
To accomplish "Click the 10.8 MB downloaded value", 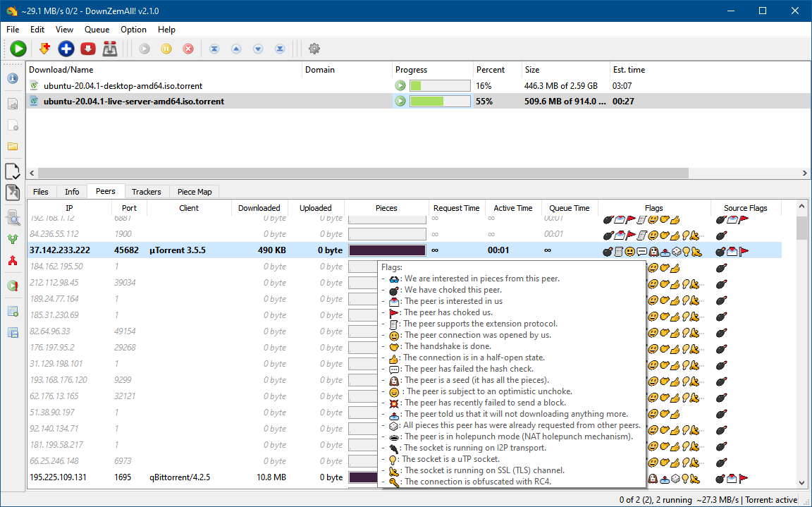I will click(271, 477).
